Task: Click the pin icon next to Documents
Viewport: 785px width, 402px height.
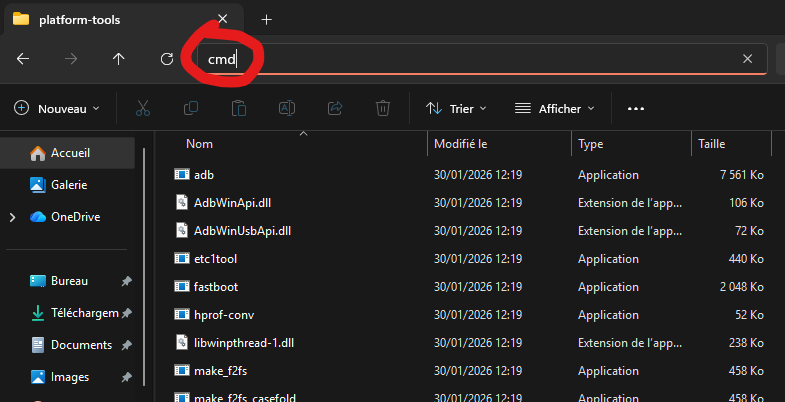Action: click(x=127, y=345)
